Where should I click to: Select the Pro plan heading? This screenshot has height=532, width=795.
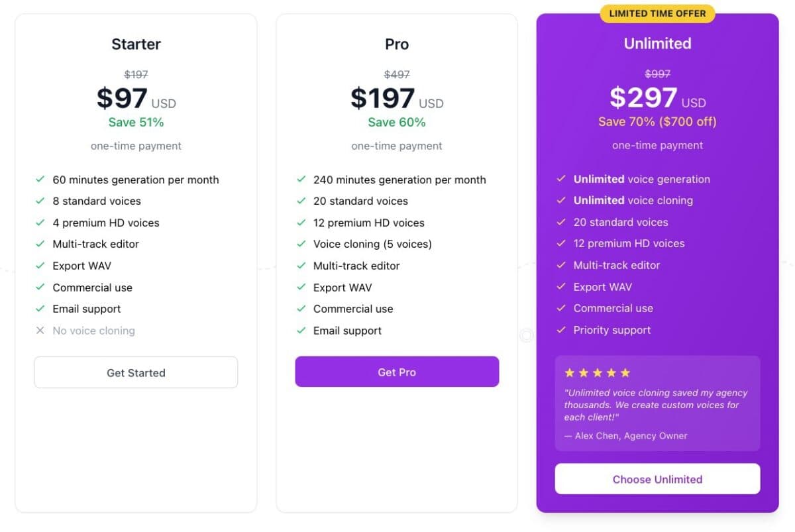tap(396, 44)
